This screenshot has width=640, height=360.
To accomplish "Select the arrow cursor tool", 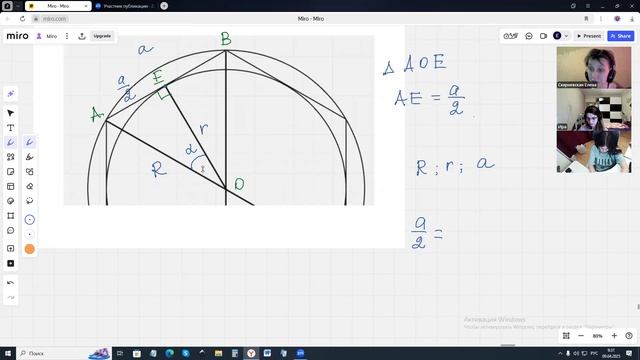I will [11, 113].
